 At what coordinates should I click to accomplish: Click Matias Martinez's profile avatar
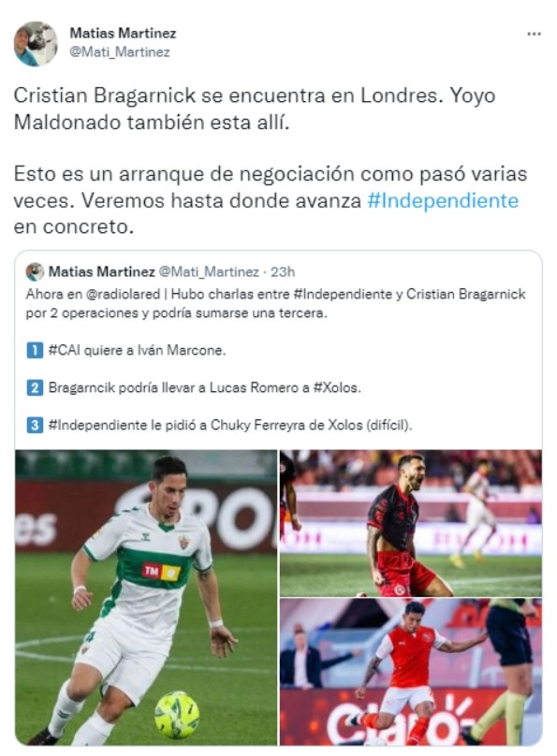[36, 43]
